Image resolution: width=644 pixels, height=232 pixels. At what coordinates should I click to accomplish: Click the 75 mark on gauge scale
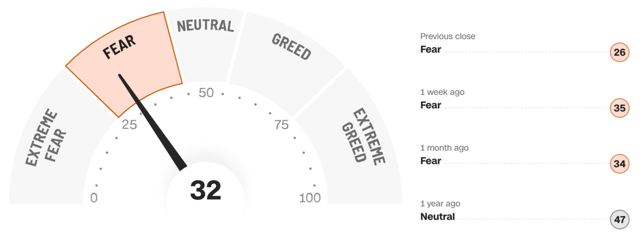[282, 125]
